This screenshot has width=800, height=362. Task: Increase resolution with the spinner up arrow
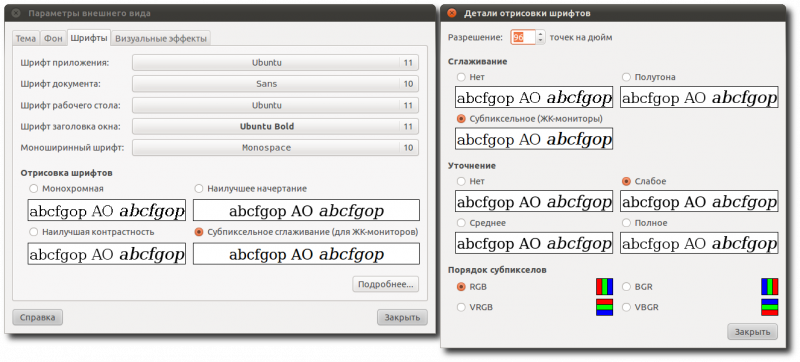pos(541,34)
